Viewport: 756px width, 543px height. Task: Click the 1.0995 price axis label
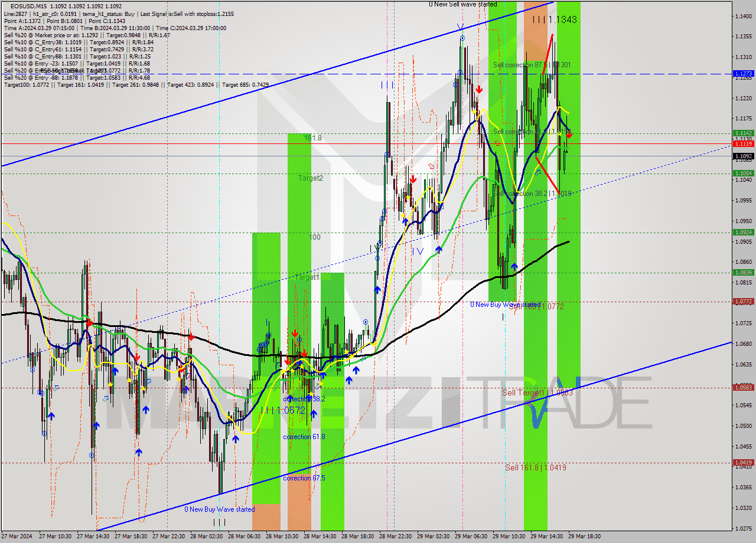tap(743, 200)
